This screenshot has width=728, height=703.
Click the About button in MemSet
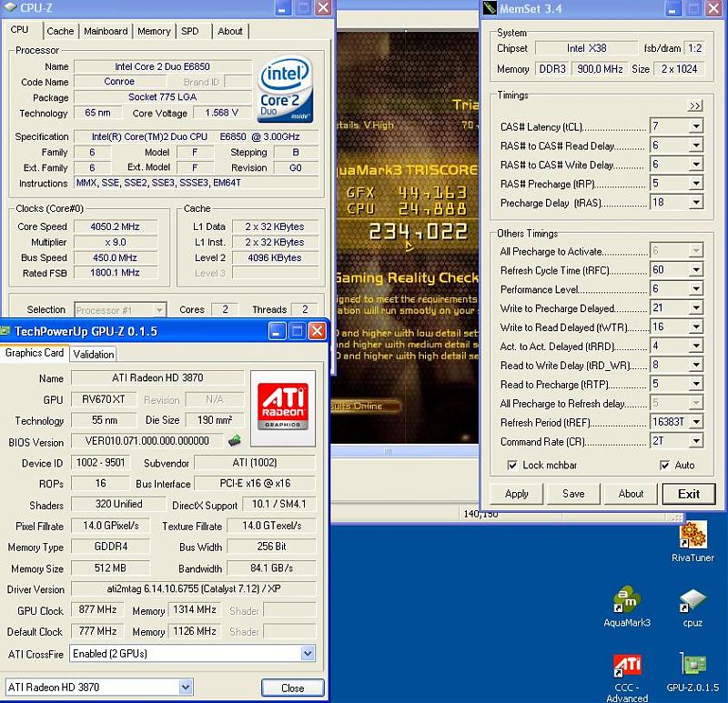631,494
